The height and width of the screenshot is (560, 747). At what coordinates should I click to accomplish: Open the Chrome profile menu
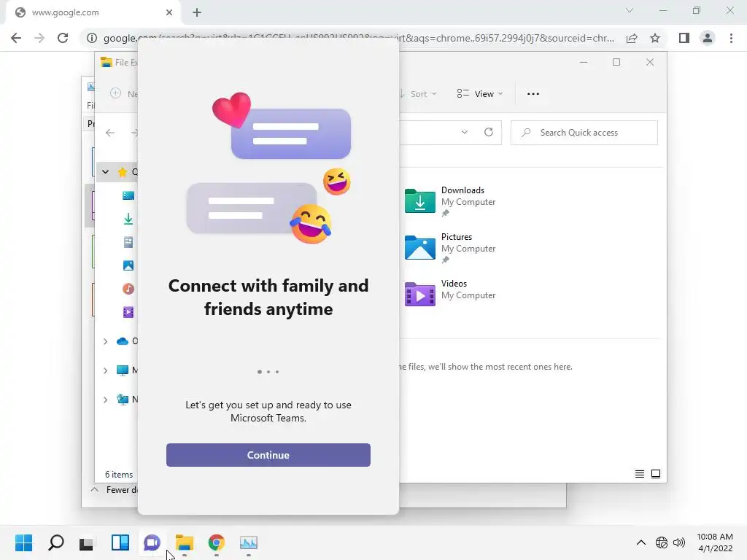point(708,38)
